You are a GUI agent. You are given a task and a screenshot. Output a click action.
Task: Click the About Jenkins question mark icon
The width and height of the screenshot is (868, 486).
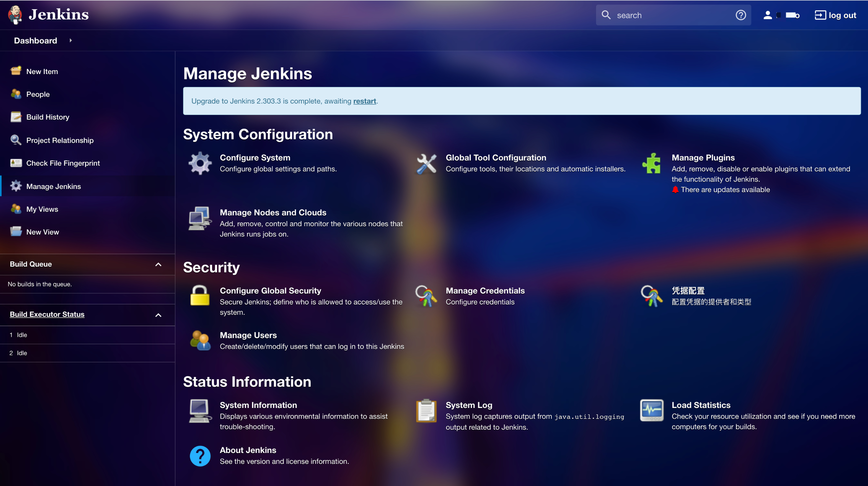(x=200, y=456)
